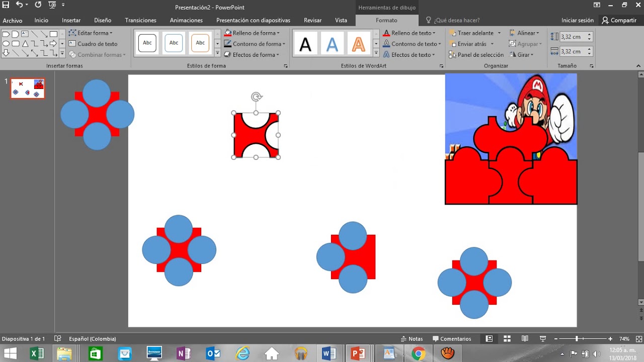Open the Relleno de forma dropdown

252,33
